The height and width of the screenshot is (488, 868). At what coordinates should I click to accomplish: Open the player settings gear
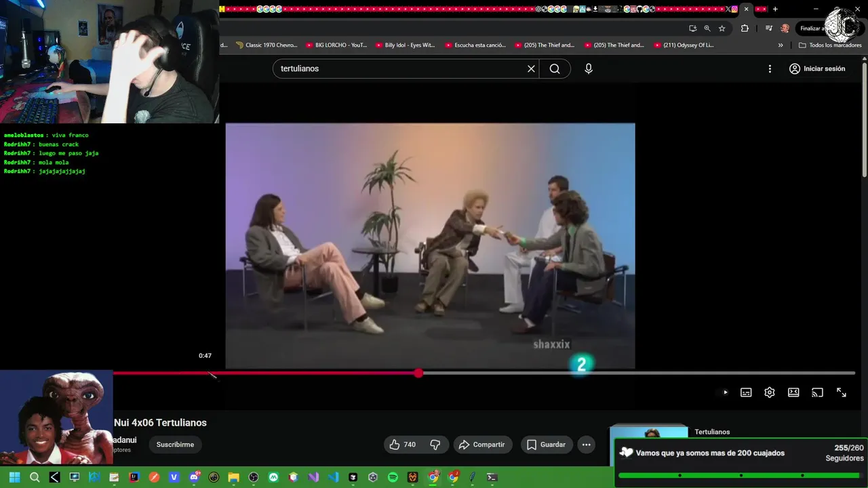pos(770,392)
